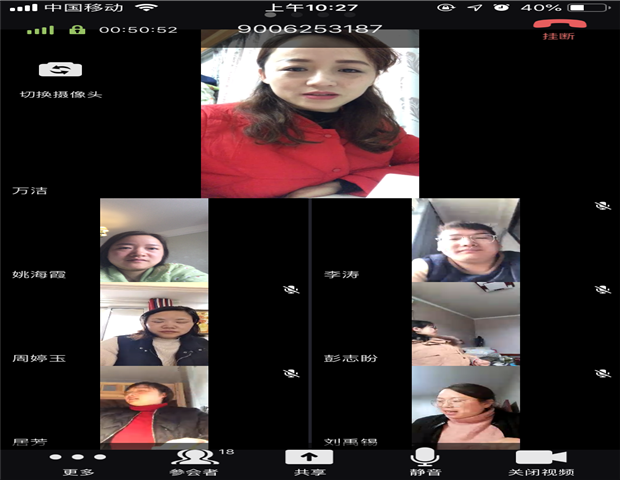This screenshot has height=480, width=620.
Task: Select the main speaker video in red coat
Action: tap(310, 112)
